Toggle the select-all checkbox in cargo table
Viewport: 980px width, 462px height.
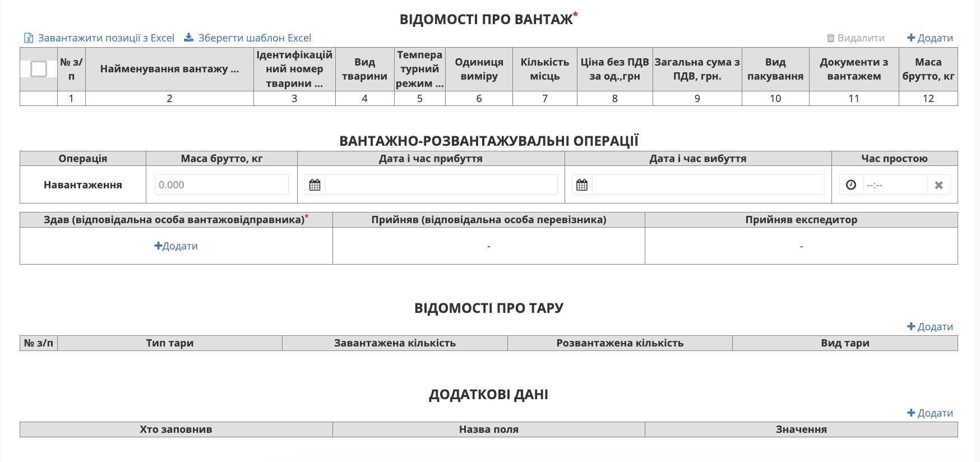[39, 69]
